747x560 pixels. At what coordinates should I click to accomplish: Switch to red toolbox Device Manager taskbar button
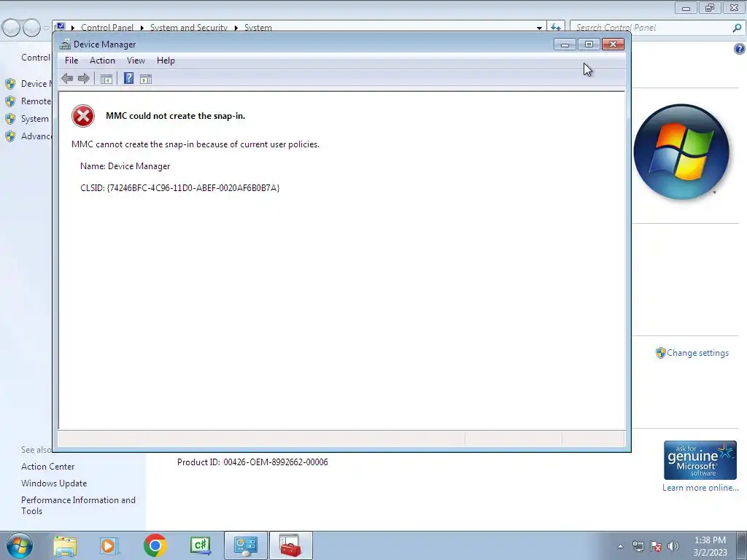[x=290, y=545]
